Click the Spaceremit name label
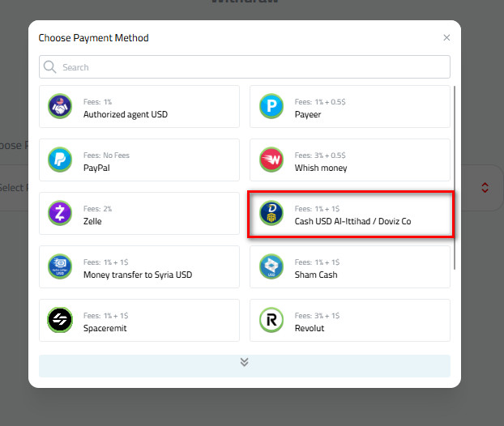The width and height of the screenshot is (504, 426). (x=105, y=328)
